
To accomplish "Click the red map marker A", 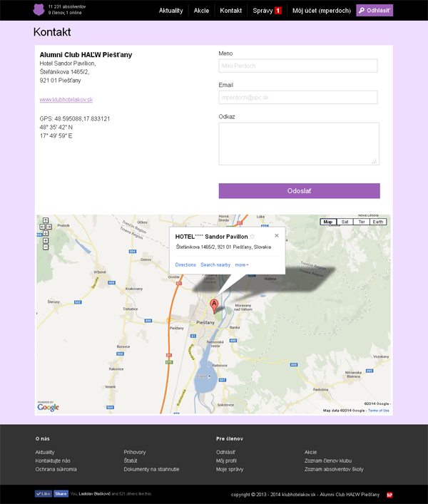I will (x=214, y=306).
